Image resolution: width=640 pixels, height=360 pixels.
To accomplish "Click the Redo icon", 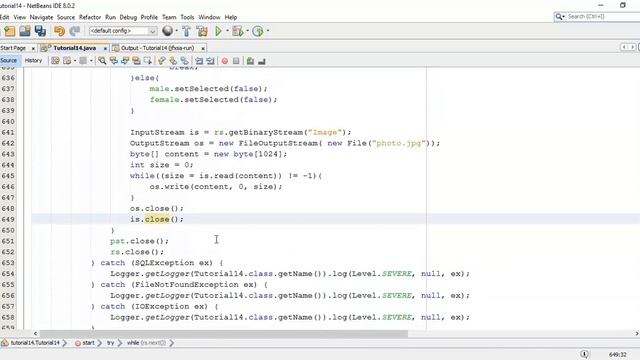I will pyautogui.click(x=75, y=31).
